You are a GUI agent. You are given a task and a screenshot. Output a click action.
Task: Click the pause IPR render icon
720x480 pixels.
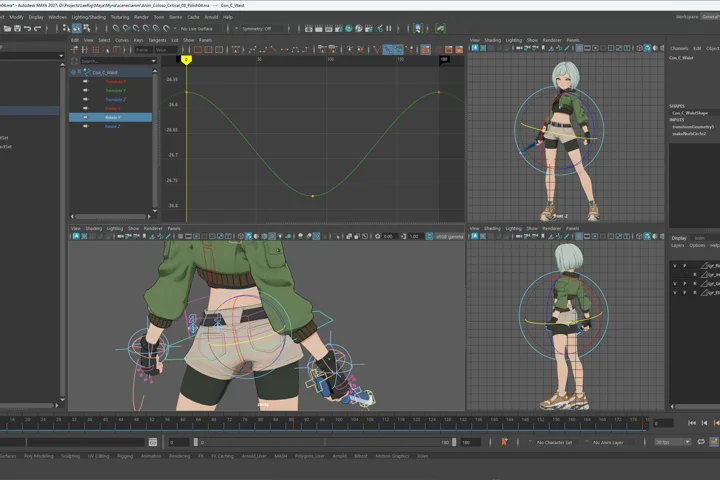tap(389, 28)
